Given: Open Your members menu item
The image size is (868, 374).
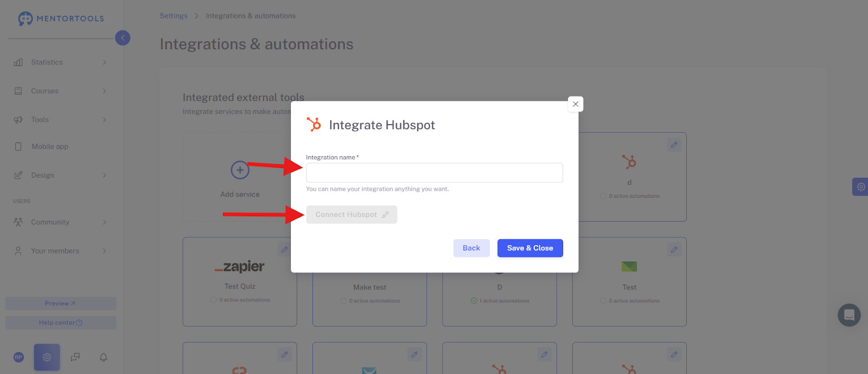Looking at the screenshot, I should [55, 251].
